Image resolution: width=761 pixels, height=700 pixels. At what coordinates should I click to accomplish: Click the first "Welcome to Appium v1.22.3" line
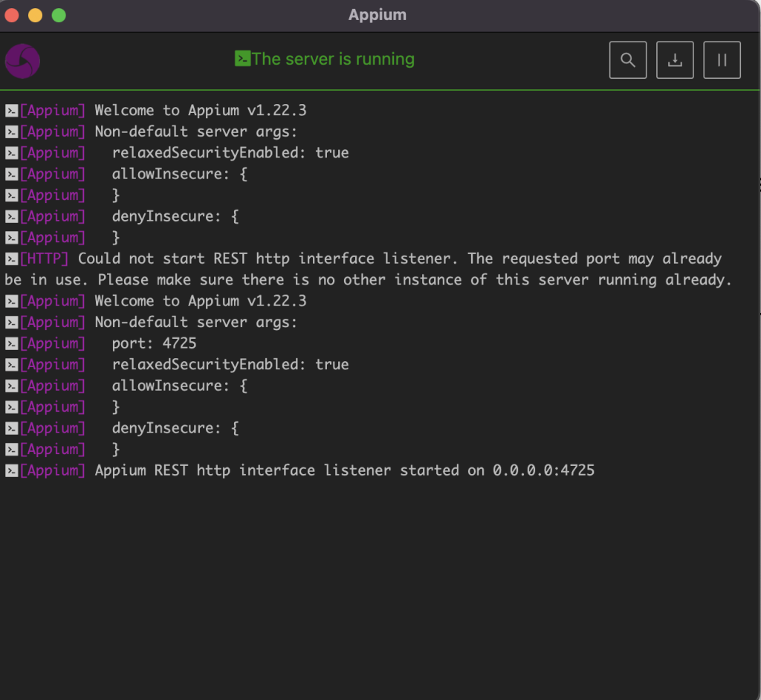coord(200,111)
